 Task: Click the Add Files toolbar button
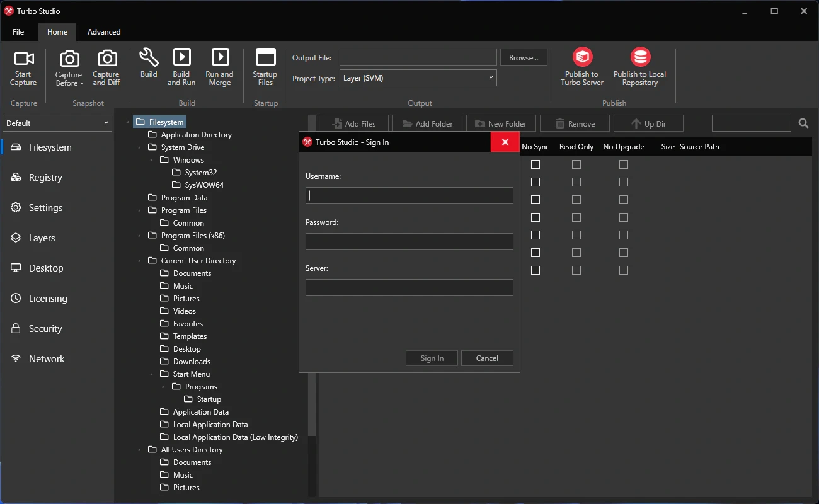pyautogui.click(x=353, y=123)
